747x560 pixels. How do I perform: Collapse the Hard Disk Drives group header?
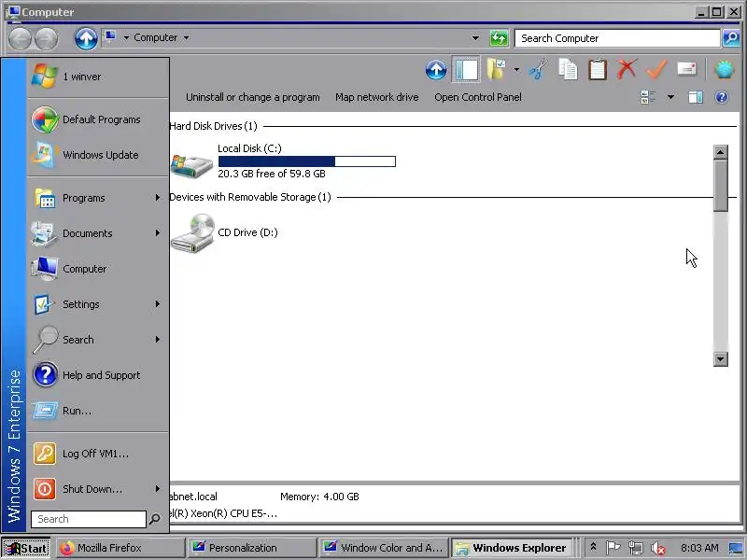pyautogui.click(x=213, y=126)
